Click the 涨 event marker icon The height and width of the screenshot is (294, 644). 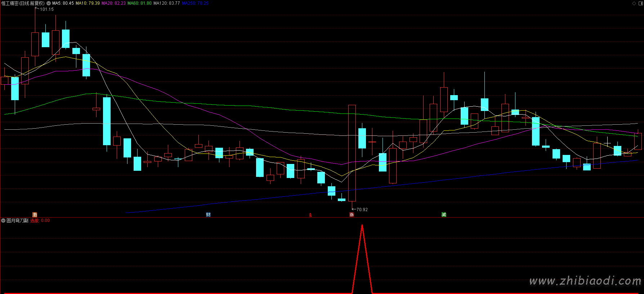click(352, 215)
